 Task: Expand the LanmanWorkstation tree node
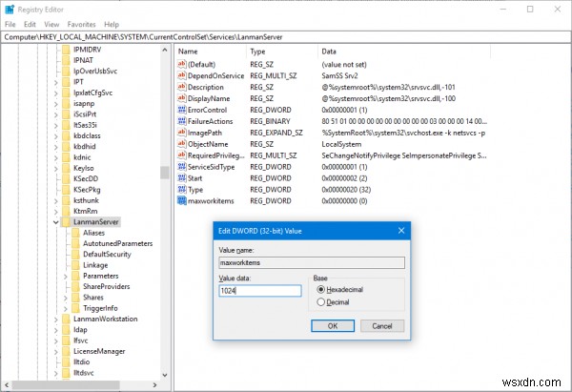coord(56,320)
